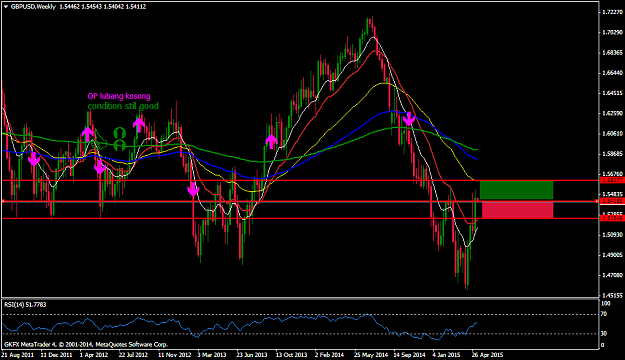
Task: Click the 26 Apr 2015 date label
Action: 487,355
